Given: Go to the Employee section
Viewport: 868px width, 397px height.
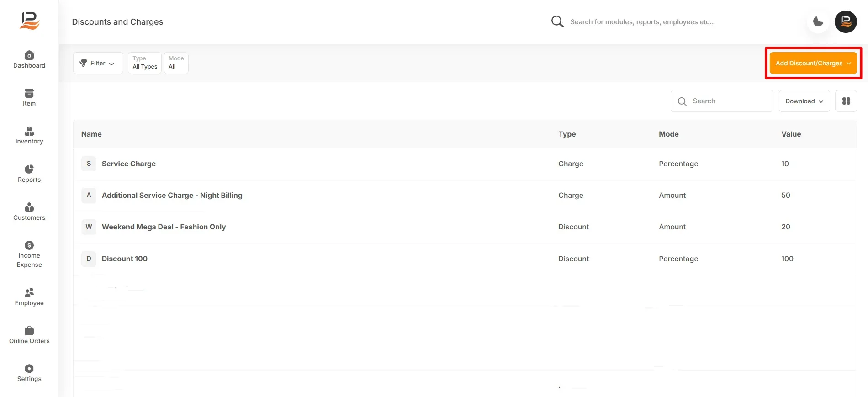Looking at the screenshot, I should [x=29, y=297].
